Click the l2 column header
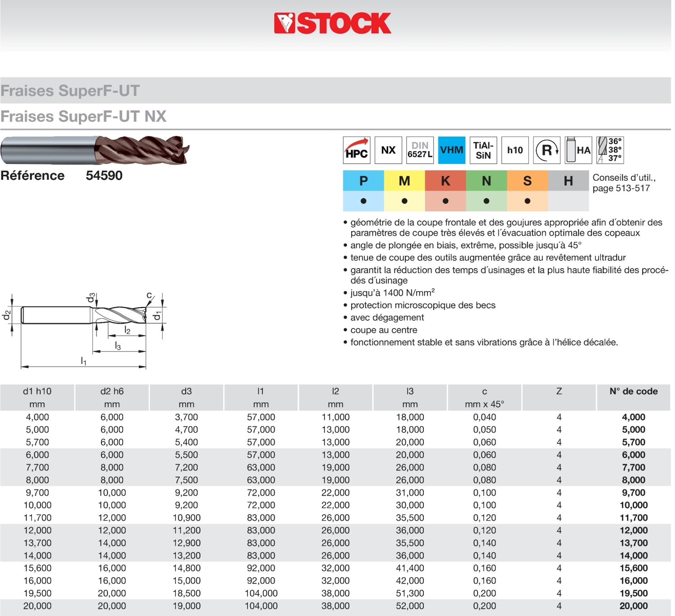Image resolution: width=675 pixels, height=616 pixels. click(335, 397)
